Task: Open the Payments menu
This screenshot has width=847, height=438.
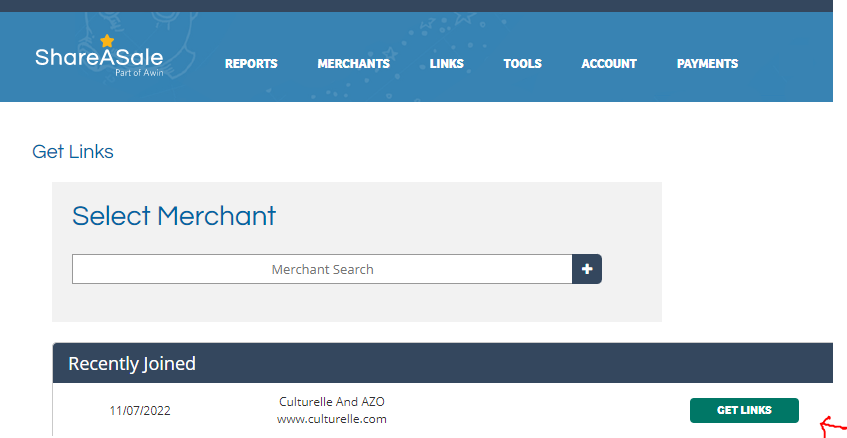Action: coord(707,64)
